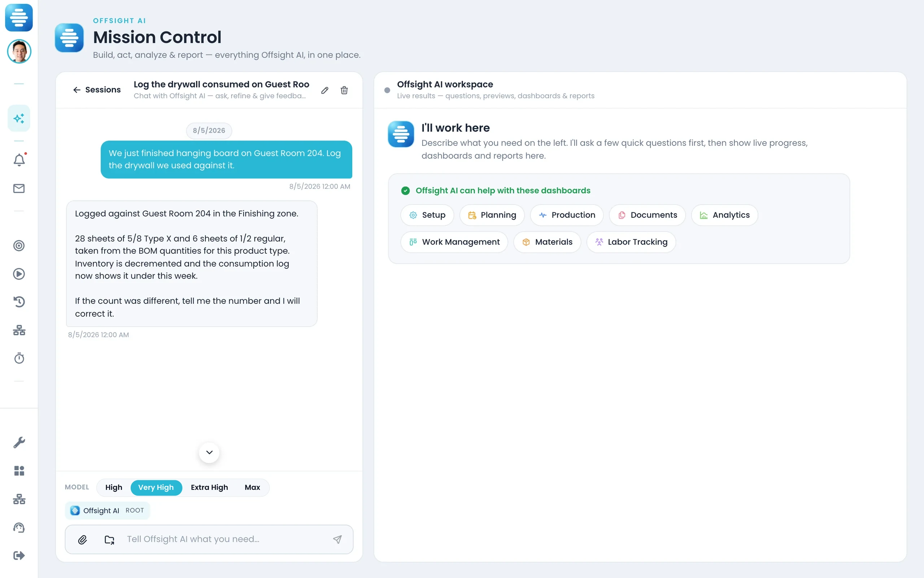Open the lower hierarchy tree sidebar icon

19,499
